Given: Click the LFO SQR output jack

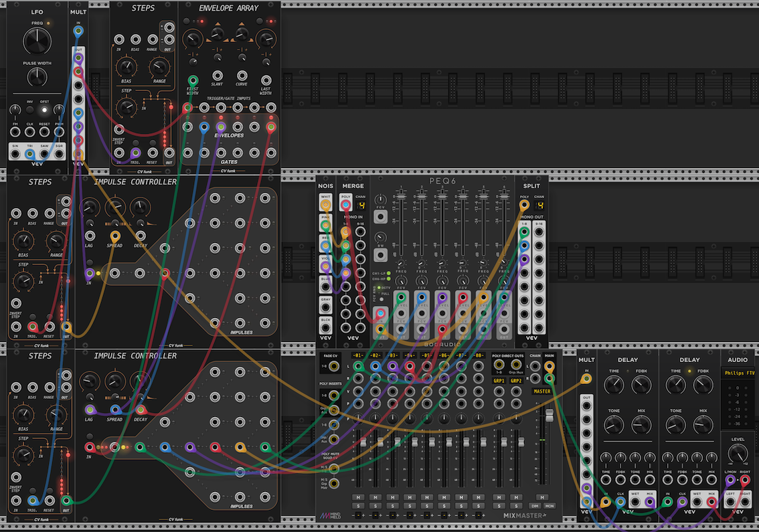Looking at the screenshot, I should (x=59, y=155).
